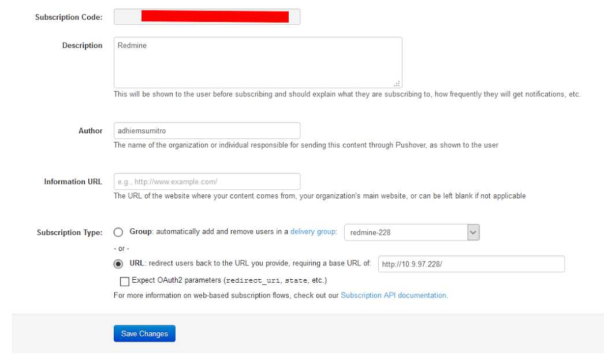604x364 pixels.
Task: Select the empty Information URL field
Action: pyautogui.click(x=207, y=181)
